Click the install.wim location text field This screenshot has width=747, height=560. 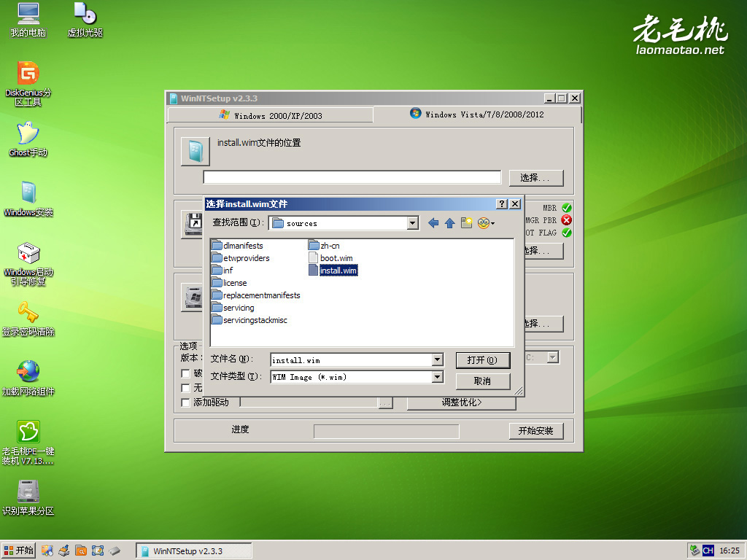(x=352, y=177)
